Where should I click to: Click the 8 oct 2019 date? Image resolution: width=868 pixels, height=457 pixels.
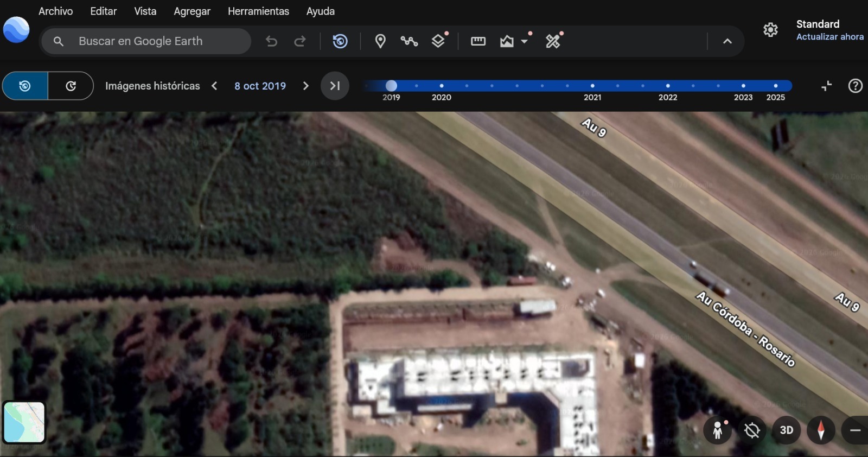coord(260,86)
